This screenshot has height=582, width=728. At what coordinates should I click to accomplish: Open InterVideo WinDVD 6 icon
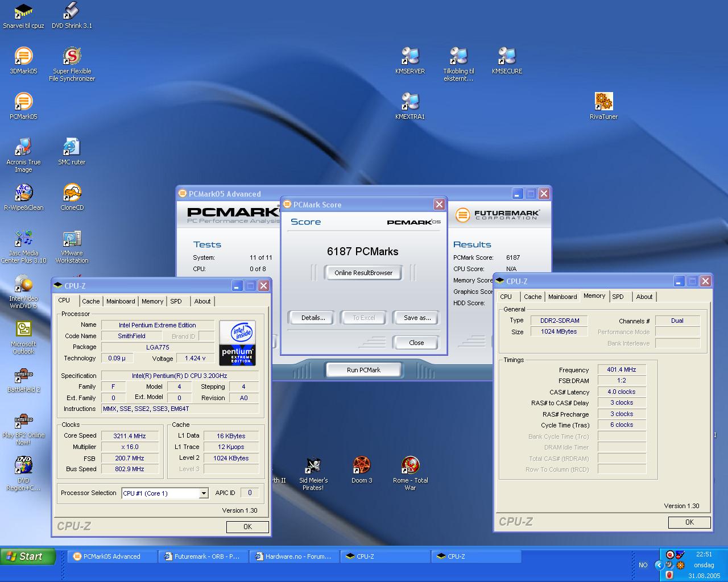[23, 292]
